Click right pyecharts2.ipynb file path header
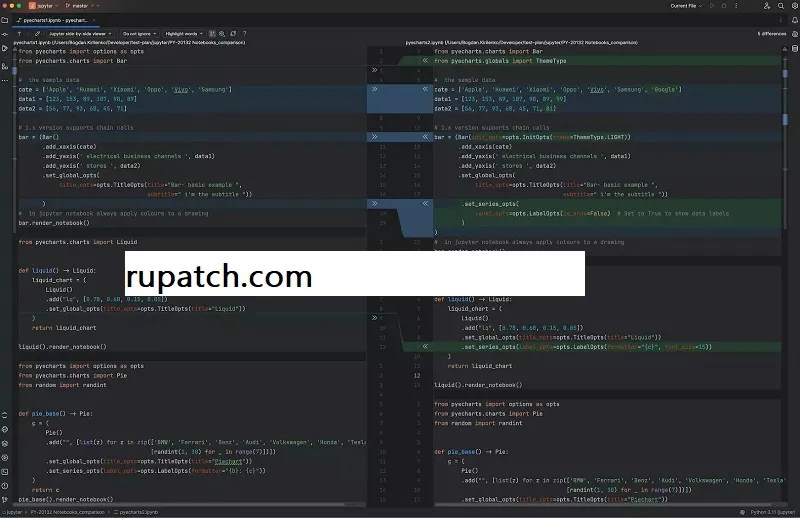The image size is (800, 518). coord(521,42)
